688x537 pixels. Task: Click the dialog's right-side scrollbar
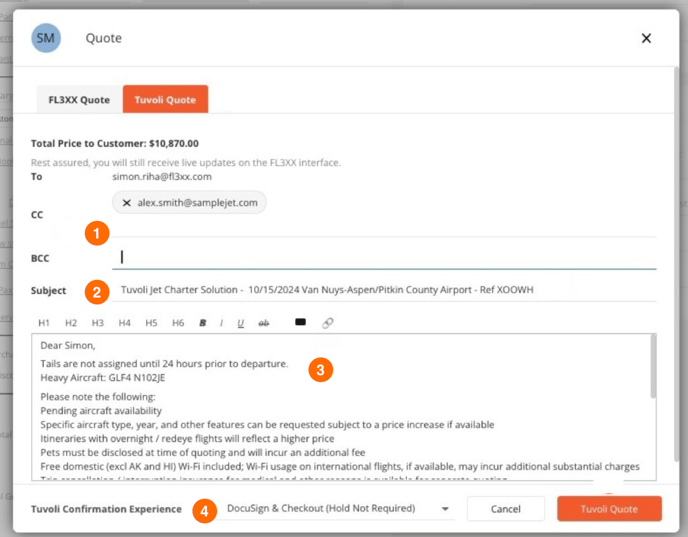[676, 263]
